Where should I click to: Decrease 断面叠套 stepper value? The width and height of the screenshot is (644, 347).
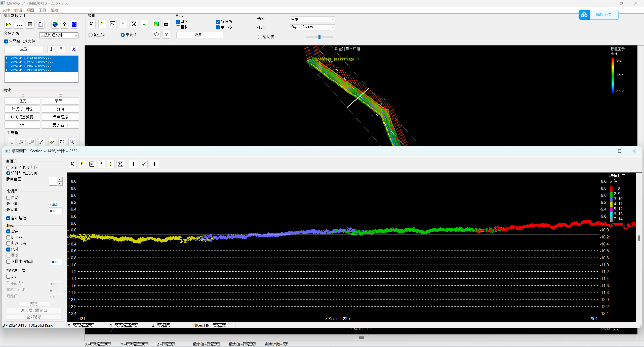point(60,183)
